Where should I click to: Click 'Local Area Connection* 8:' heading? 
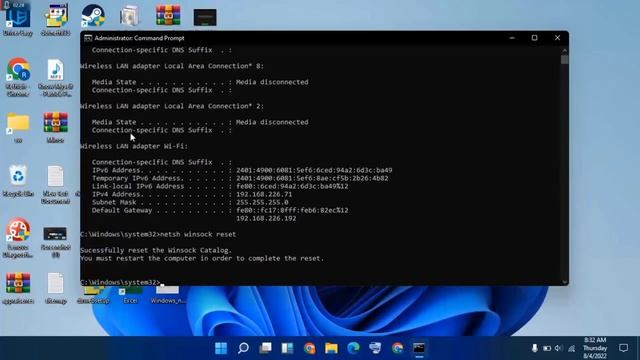click(x=214, y=66)
